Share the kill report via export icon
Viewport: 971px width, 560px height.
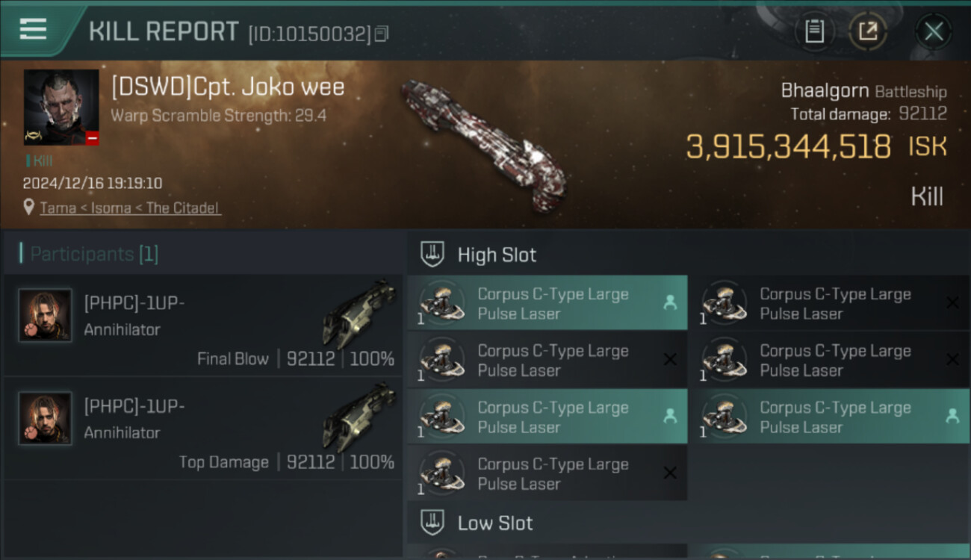click(868, 31)
